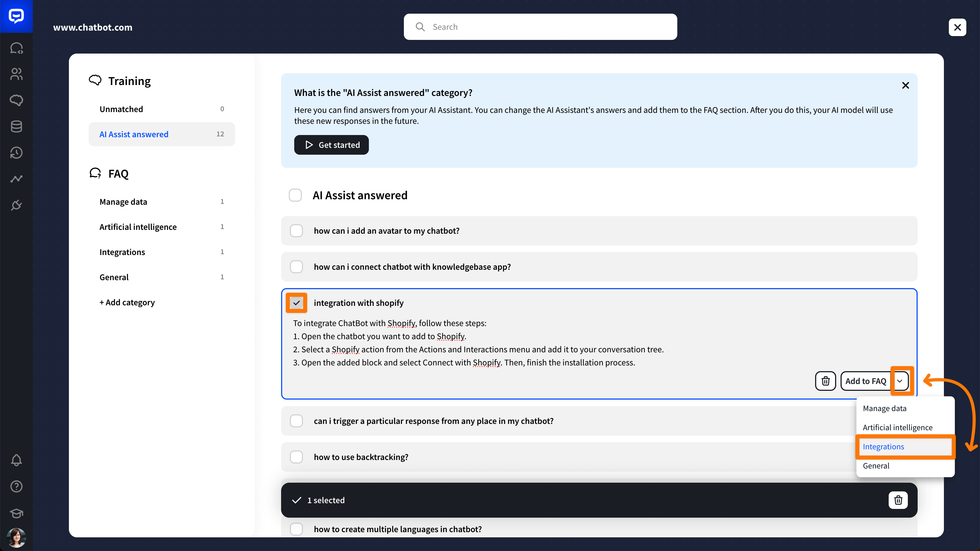Open the AI Assist answered category

click(162, 134)
